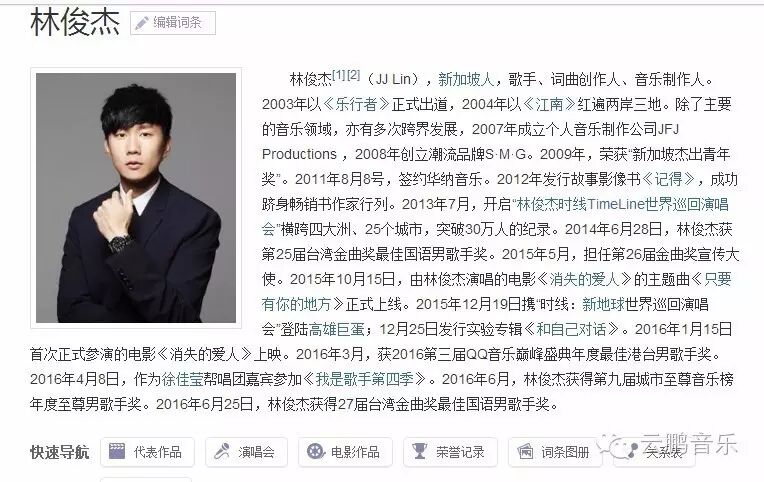This screenshot has height=482, width=764.
Task: Open the 《乐行者》 album link
Action: point(356,104)
